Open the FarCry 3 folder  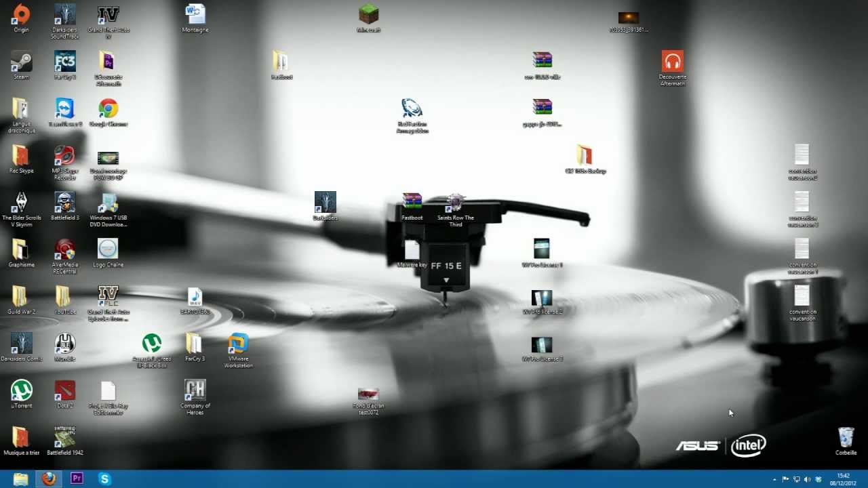pos(195,343)
